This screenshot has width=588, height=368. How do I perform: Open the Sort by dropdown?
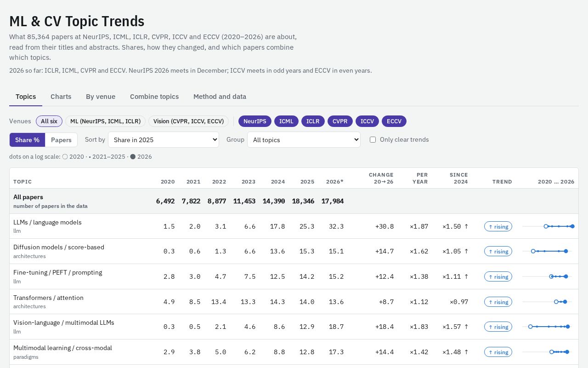click(164, 140)
